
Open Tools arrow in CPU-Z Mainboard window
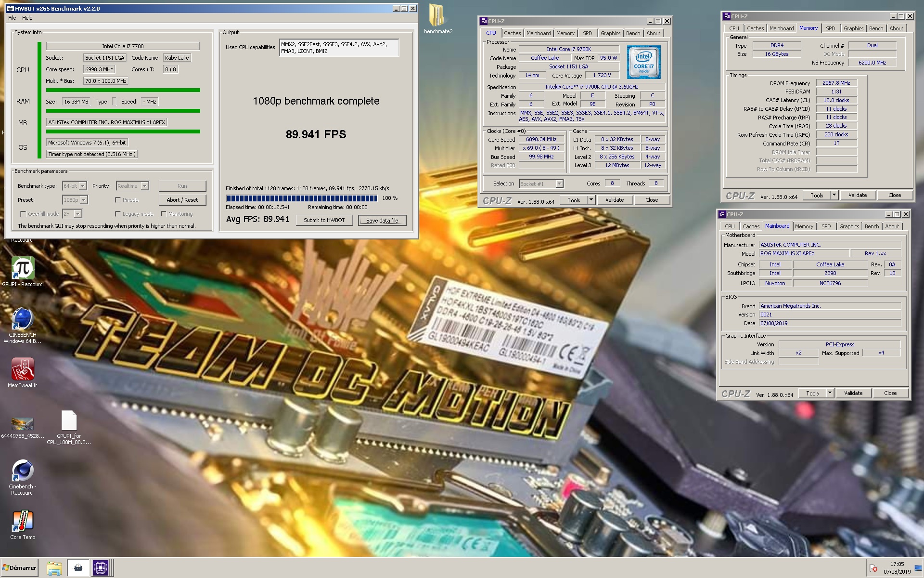(x=830, y=393)
